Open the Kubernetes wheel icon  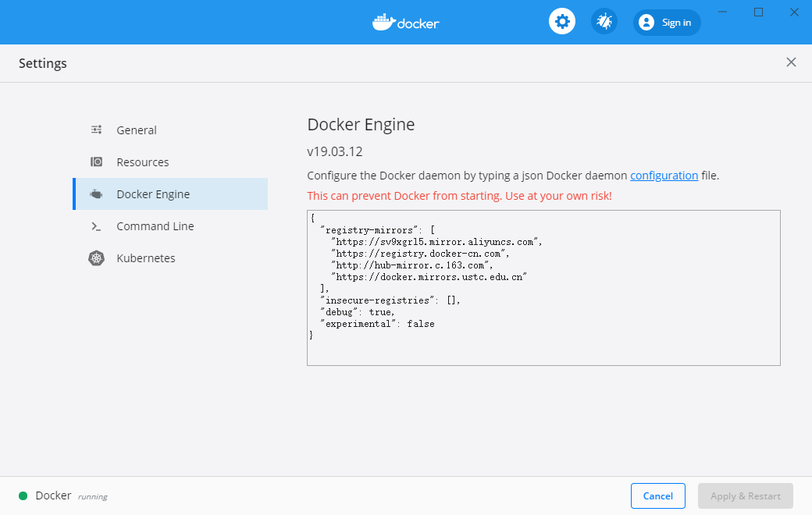click(x=95, y=257)
